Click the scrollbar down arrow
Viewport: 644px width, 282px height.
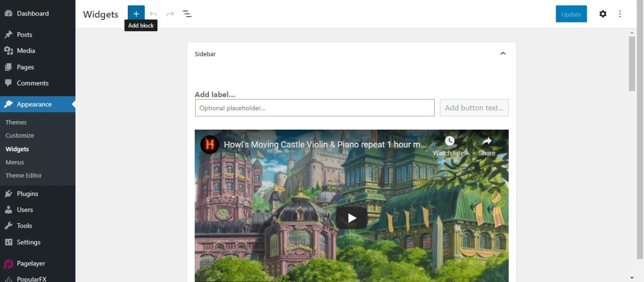(x=632, y=277)
